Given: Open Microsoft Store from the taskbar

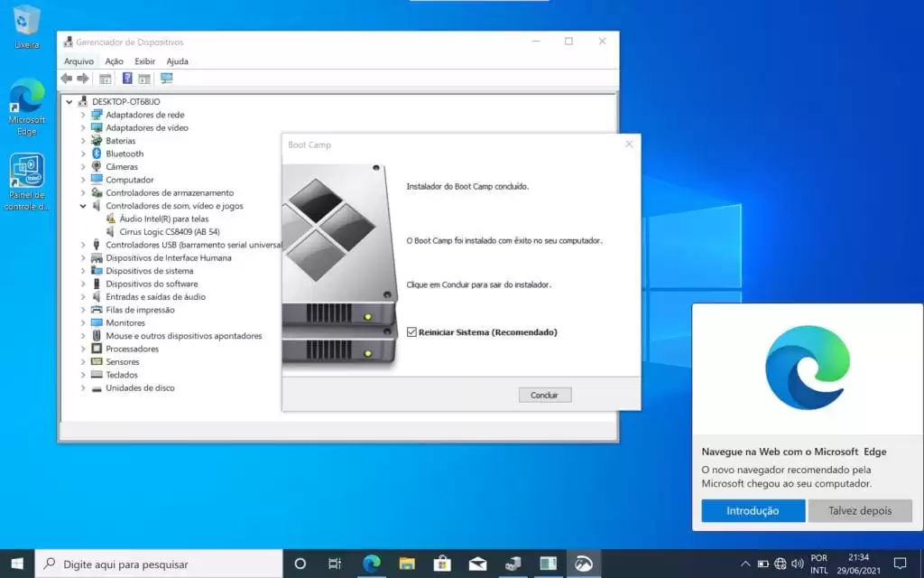Looking at the screenshot, I should click(442, 564).
